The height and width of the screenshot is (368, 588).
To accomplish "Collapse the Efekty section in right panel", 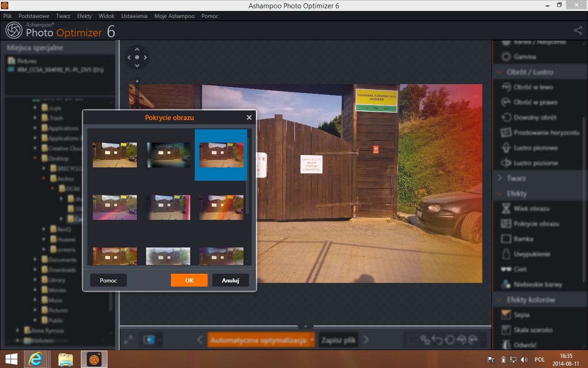I will (500, 193).
